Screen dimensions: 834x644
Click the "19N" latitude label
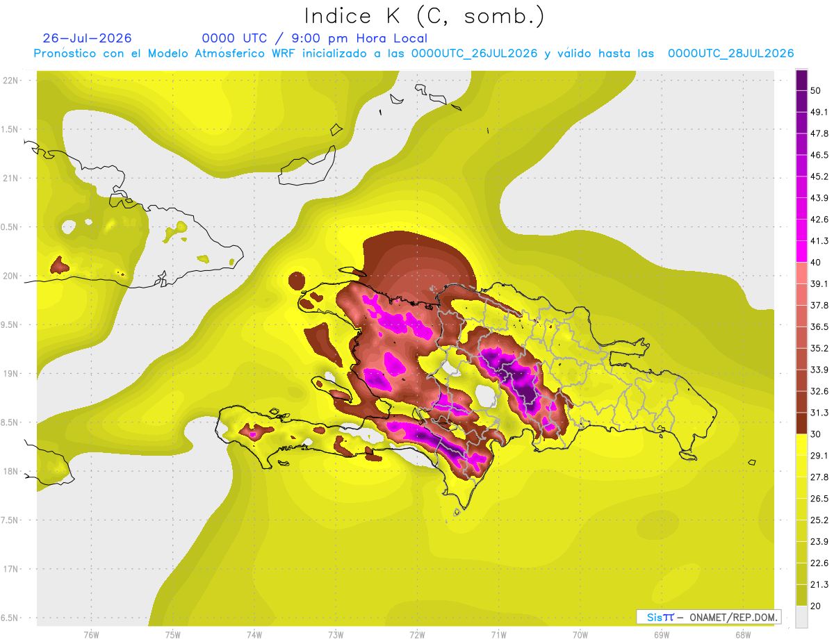[10, 374]
